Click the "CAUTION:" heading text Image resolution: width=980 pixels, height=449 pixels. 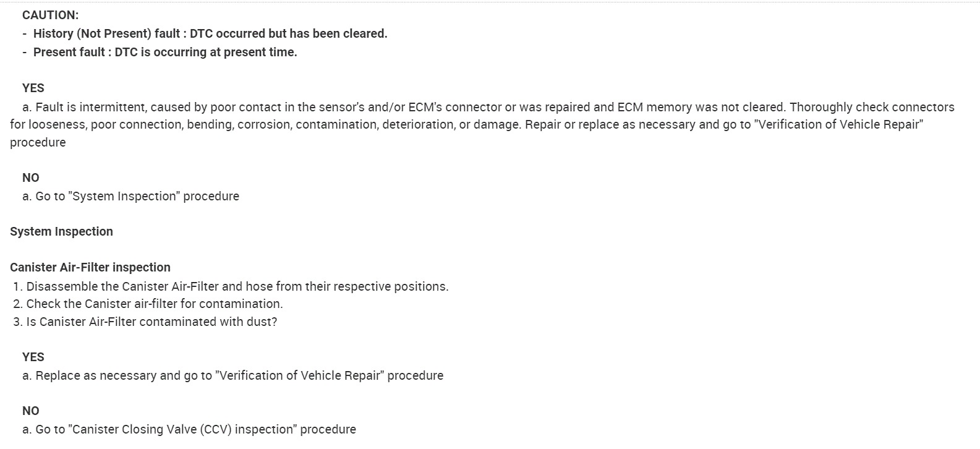(x=50, y=15)
